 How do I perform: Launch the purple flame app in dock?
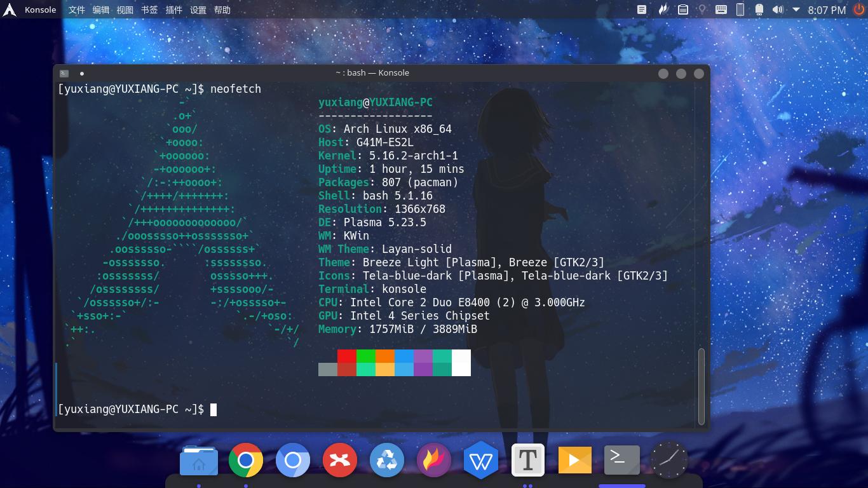click(434, 460)
